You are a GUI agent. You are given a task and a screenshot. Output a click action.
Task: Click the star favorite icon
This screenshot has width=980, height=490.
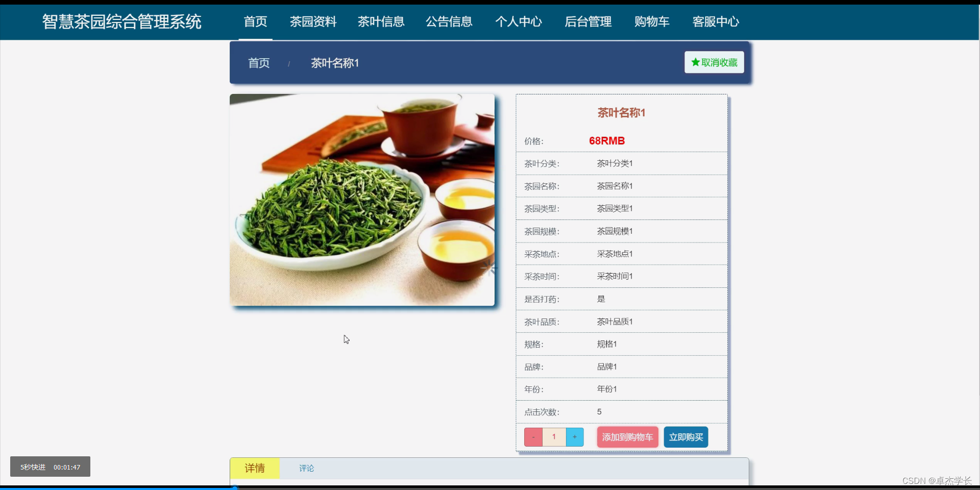(x=696, y=62)
